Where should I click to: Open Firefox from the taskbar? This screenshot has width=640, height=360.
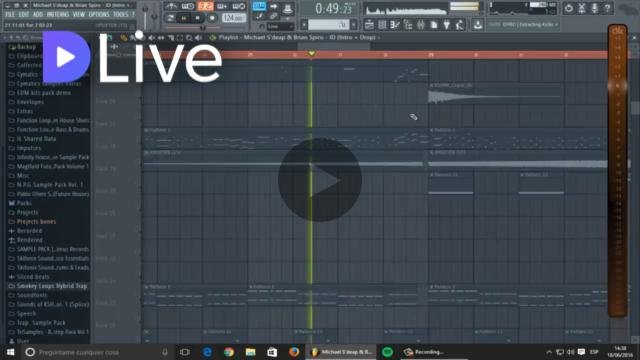(x=294, y=352)
